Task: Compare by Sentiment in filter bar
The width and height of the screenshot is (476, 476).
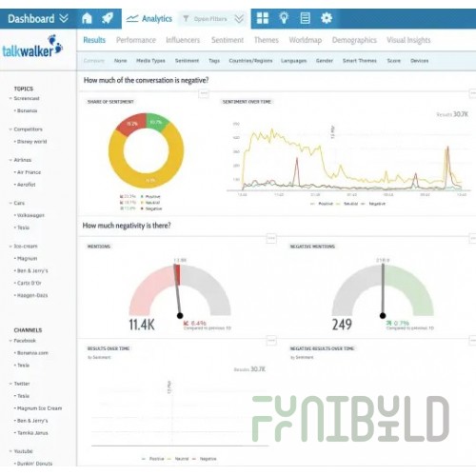Action: [x=187, y=61]
